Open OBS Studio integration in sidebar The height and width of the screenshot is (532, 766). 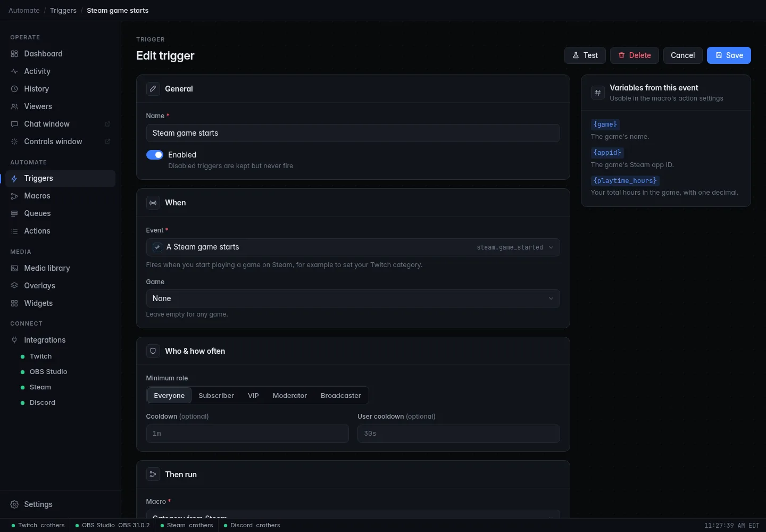pos(48,372)
